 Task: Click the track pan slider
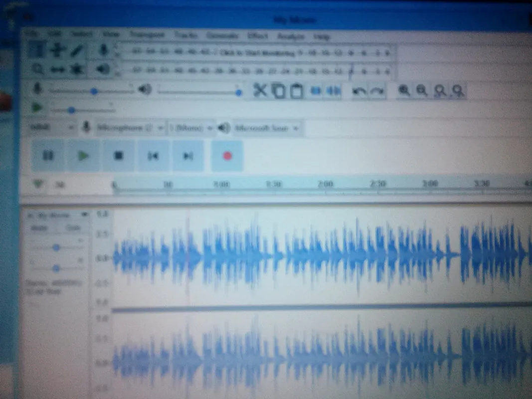[x=56, y=268]
